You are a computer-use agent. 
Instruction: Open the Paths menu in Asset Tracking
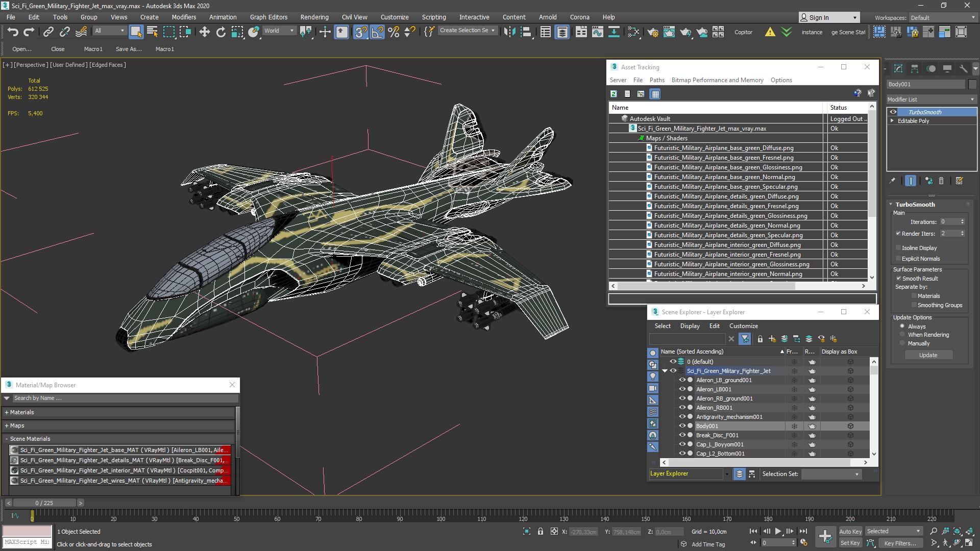656,80
